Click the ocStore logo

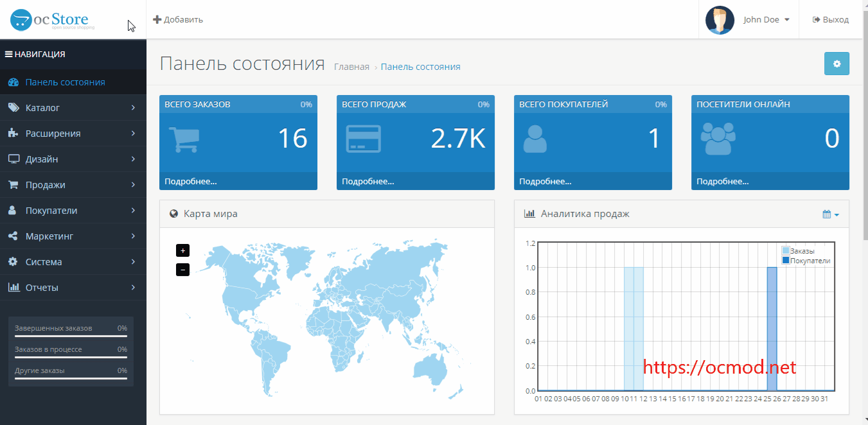pos(53,20)
